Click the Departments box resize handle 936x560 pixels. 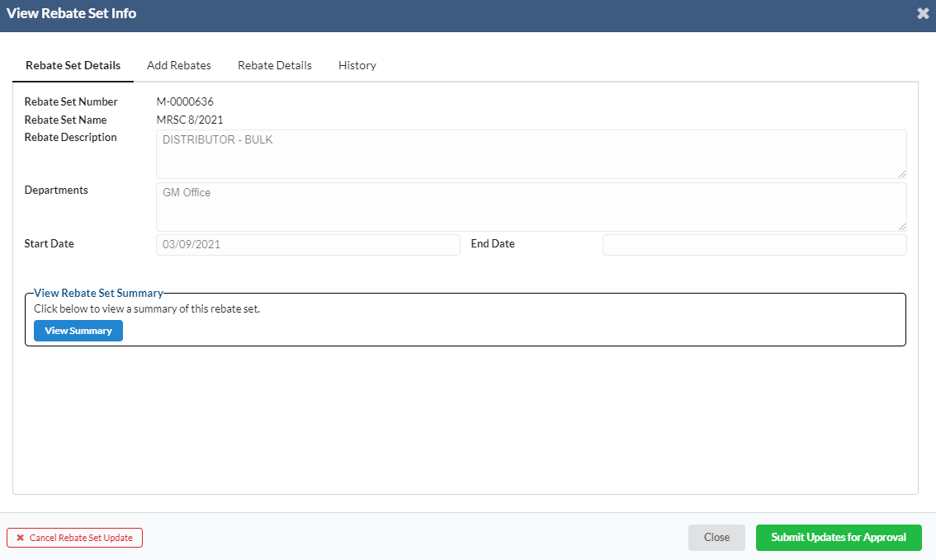902,227
